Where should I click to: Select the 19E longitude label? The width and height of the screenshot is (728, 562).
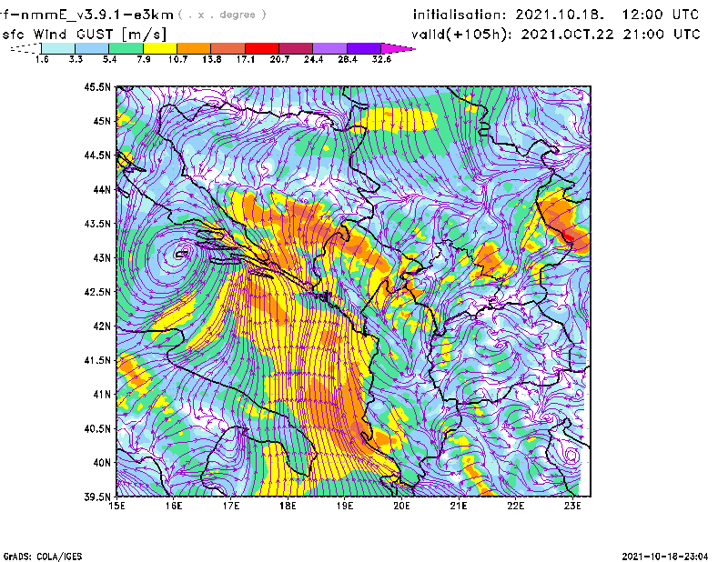345,506
